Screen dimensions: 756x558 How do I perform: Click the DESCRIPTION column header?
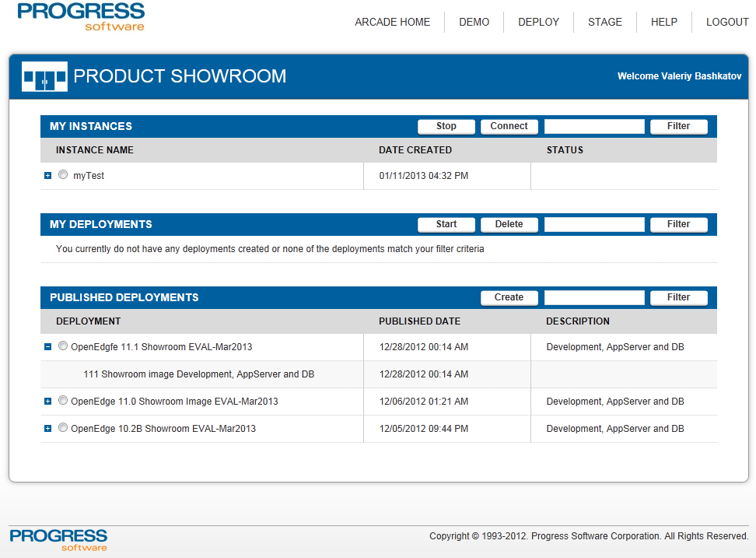pyautogui.click(x=578, y=321)
